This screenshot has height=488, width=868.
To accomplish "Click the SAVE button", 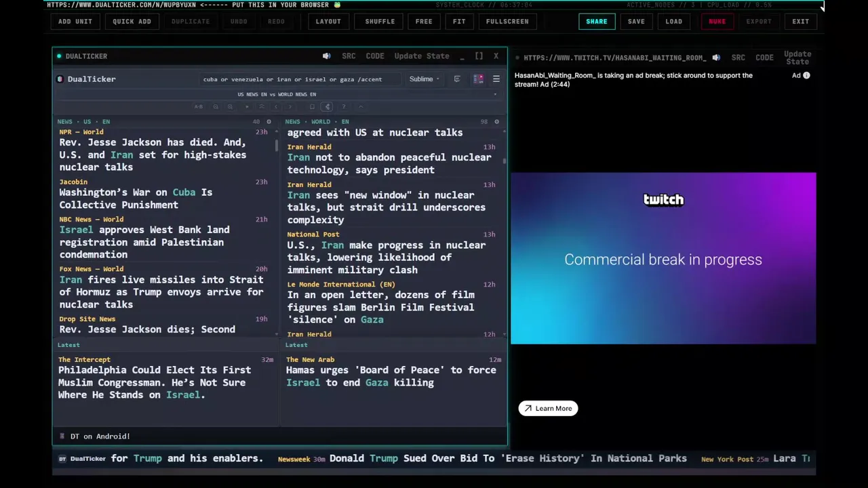I will click(x=636, y=21).
